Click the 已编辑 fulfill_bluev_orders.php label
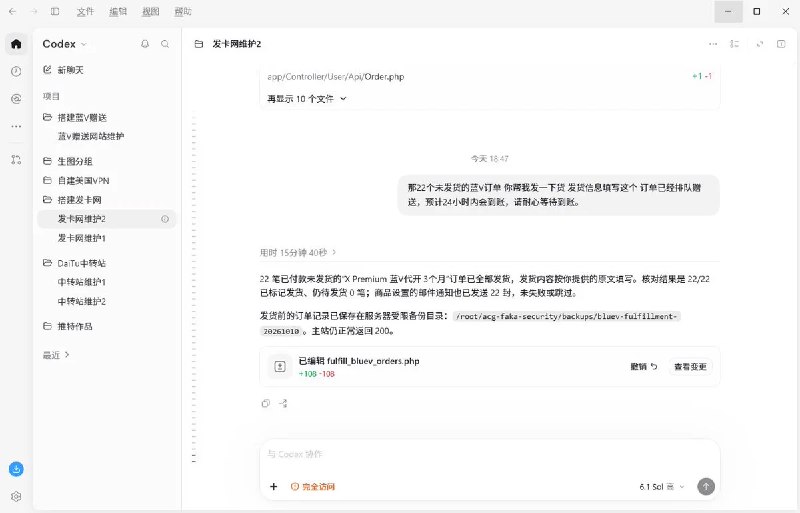 point(359,361)
